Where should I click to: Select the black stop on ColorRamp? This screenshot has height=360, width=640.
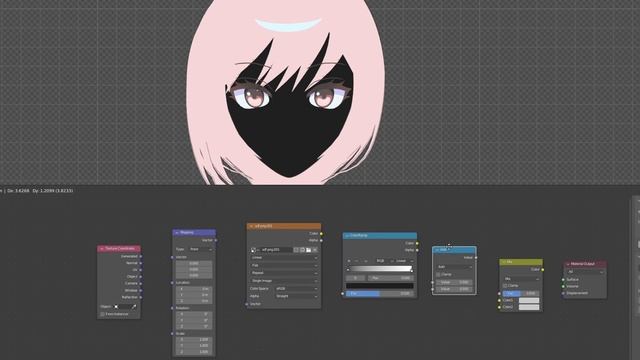point(348,269)
